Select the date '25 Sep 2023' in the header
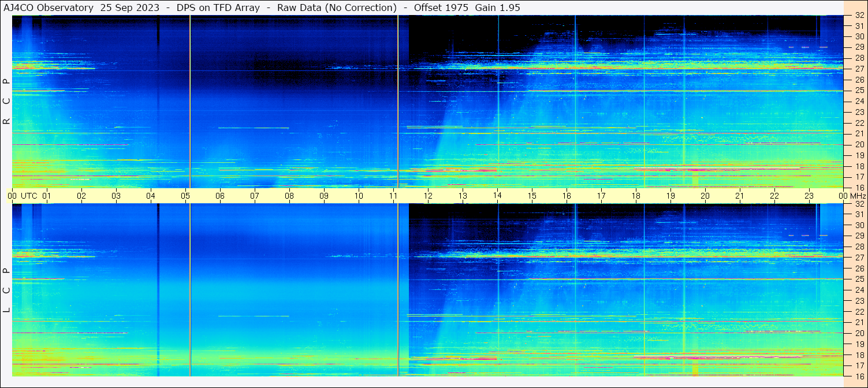This screenshot has width=868, height=388. (x=130, y=8)
